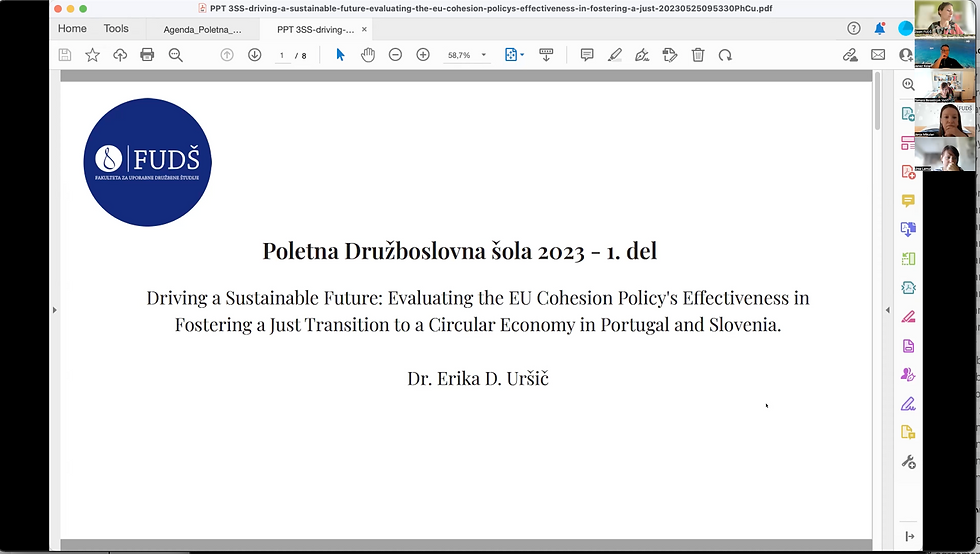
Task: Open the Tools view
Action: (x=116, y=29)
